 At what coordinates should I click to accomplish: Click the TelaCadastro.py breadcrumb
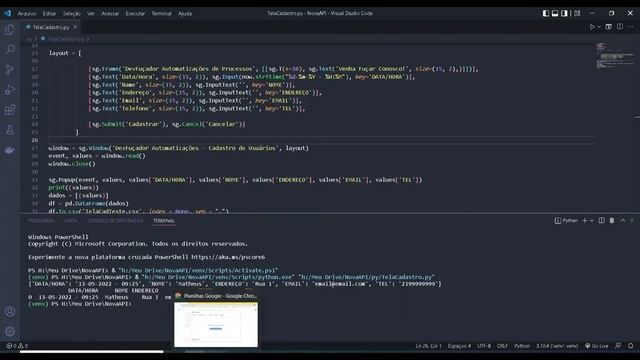pos(66,39)
